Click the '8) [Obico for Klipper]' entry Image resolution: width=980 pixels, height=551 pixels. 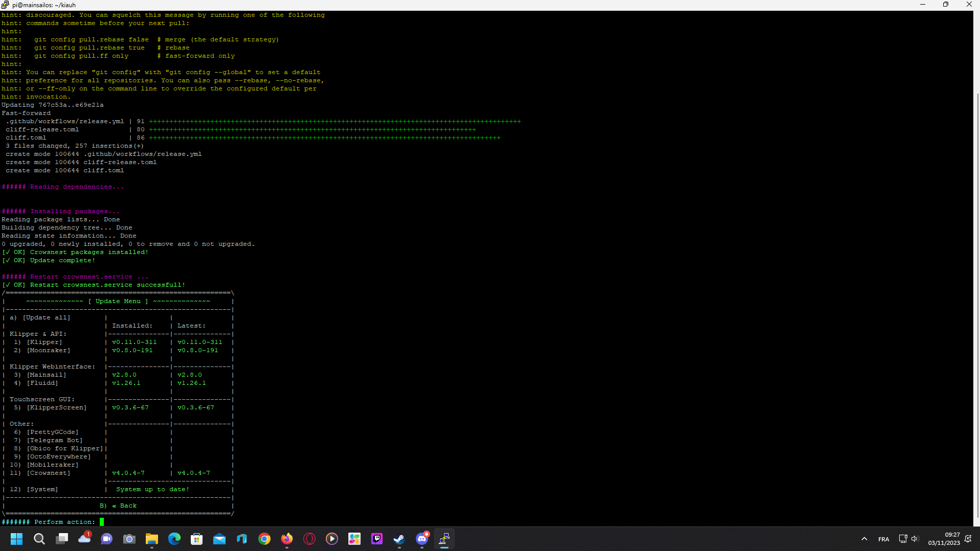point(58,448)
